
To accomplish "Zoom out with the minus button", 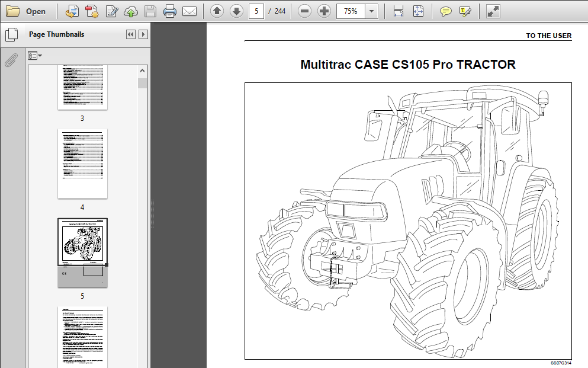I will point(304,11).
